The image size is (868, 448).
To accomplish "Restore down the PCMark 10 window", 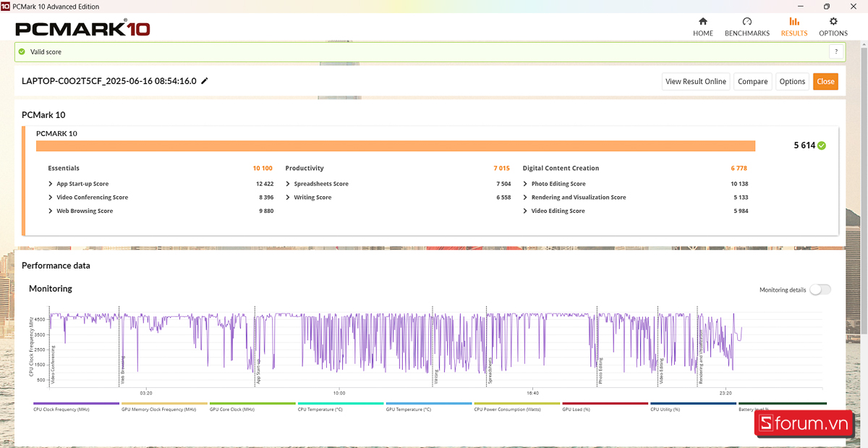I will pyautogui.click(x=826, y=7).
